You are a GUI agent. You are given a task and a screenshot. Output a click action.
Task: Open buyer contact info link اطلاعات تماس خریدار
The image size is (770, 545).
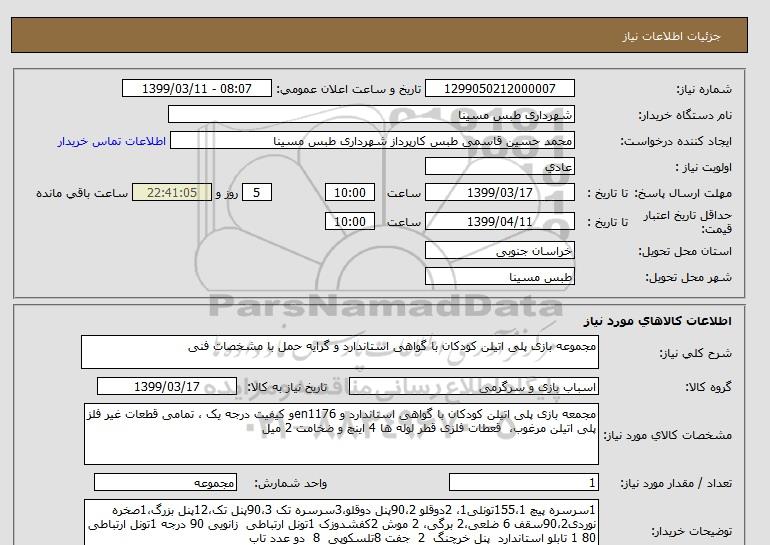tap(111, 141)
